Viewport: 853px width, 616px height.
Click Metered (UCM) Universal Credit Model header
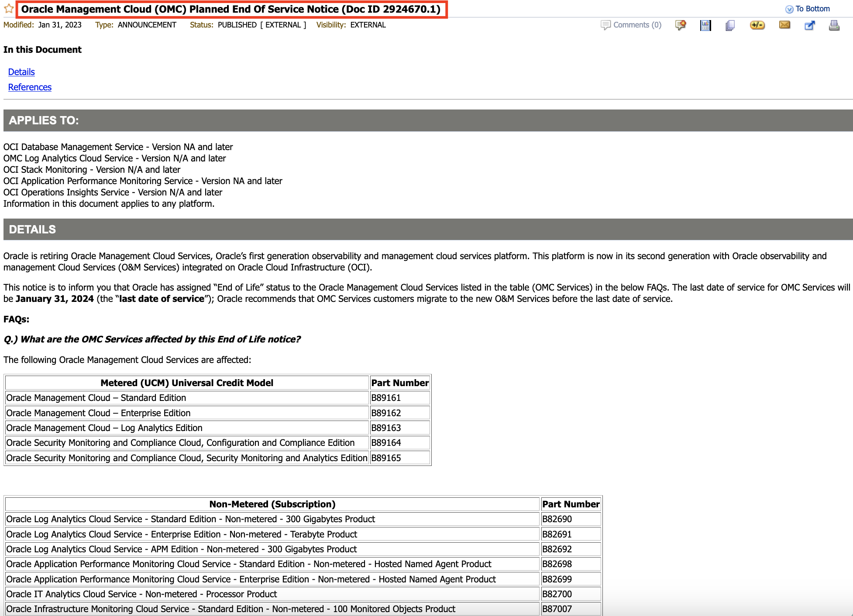pyautogui.click(x=187, y=383)
